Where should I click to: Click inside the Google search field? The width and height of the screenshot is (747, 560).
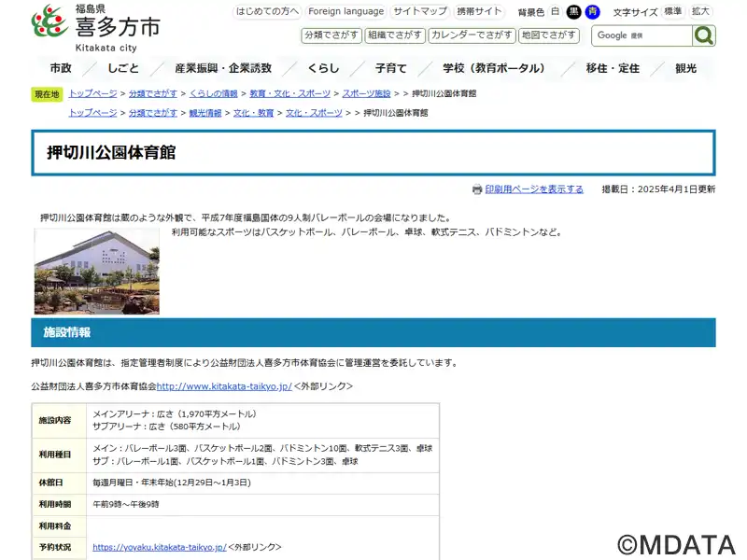pos(642,35)
